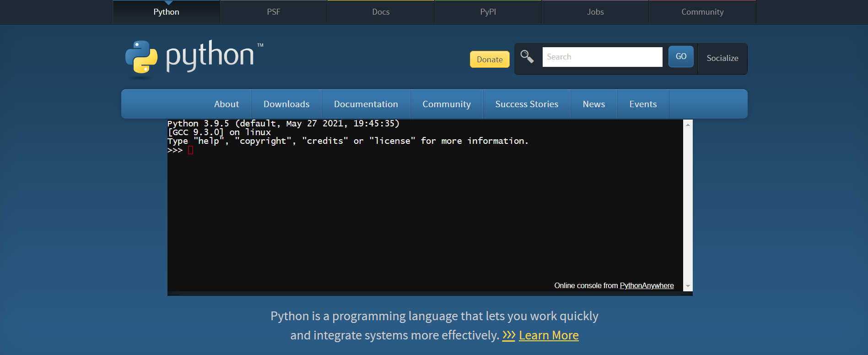Switch to the Docs top tab
This screenshot has height=355, width=868.
381,12
